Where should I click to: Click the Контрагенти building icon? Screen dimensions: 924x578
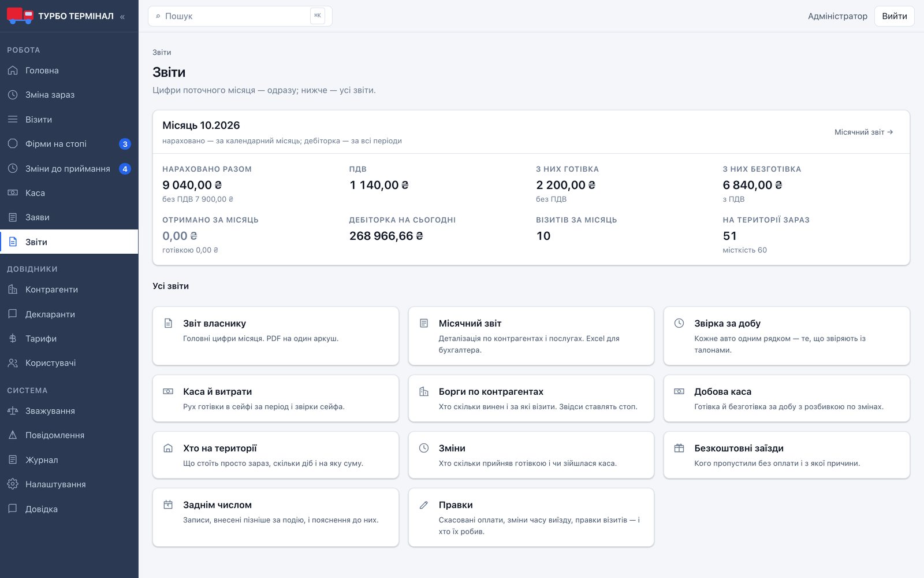point(13,290)
